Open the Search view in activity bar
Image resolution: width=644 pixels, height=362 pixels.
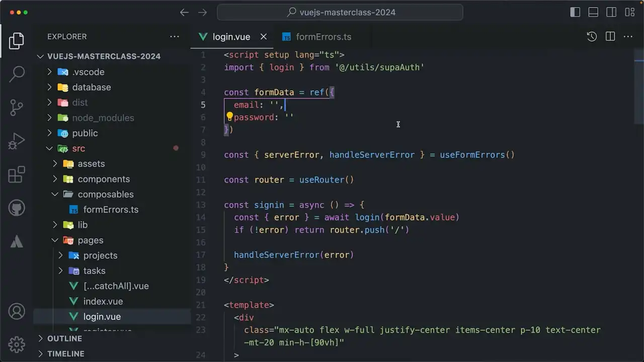click(x=17, y=74)
